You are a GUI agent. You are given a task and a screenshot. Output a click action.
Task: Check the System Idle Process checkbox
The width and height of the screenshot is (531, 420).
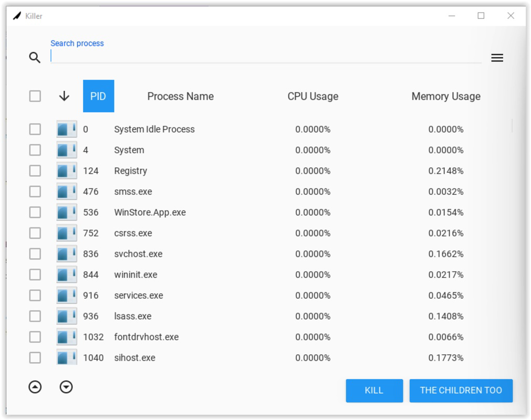coord(35,129)
